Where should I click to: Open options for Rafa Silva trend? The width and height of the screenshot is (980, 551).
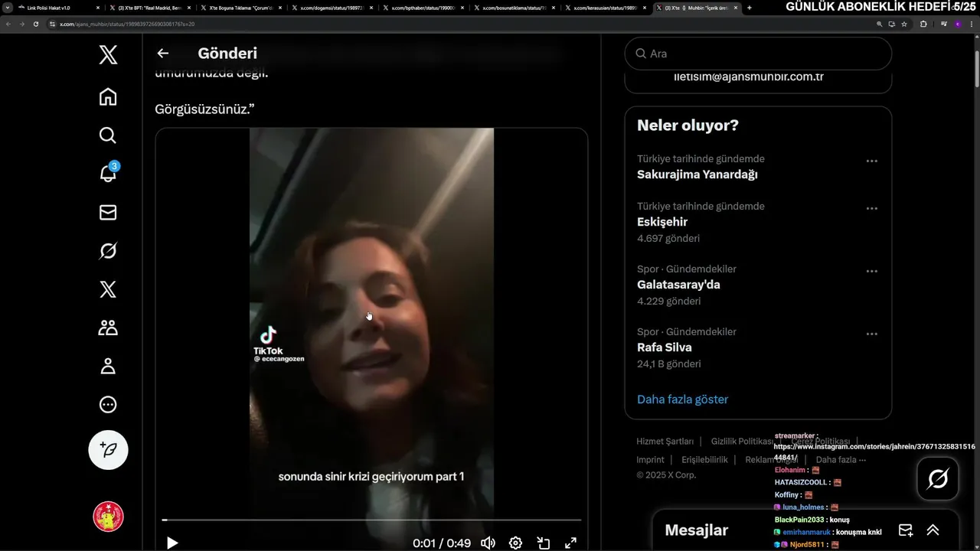click(871, 334)
